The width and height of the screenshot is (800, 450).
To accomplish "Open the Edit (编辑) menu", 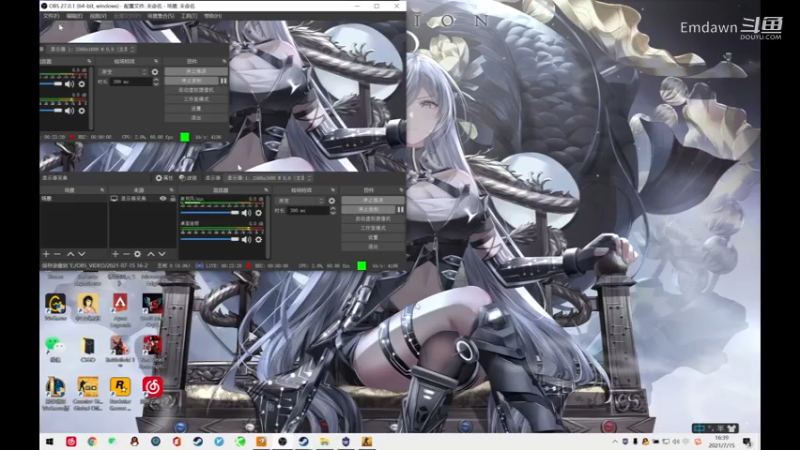I will tap(74, 16).
